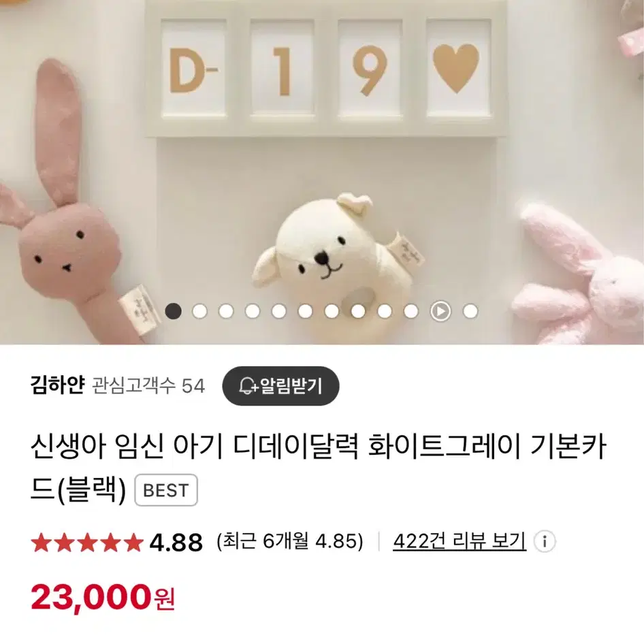Select the first carousel indicator dot
644x644 pixels.
click(x=173, y=311)
